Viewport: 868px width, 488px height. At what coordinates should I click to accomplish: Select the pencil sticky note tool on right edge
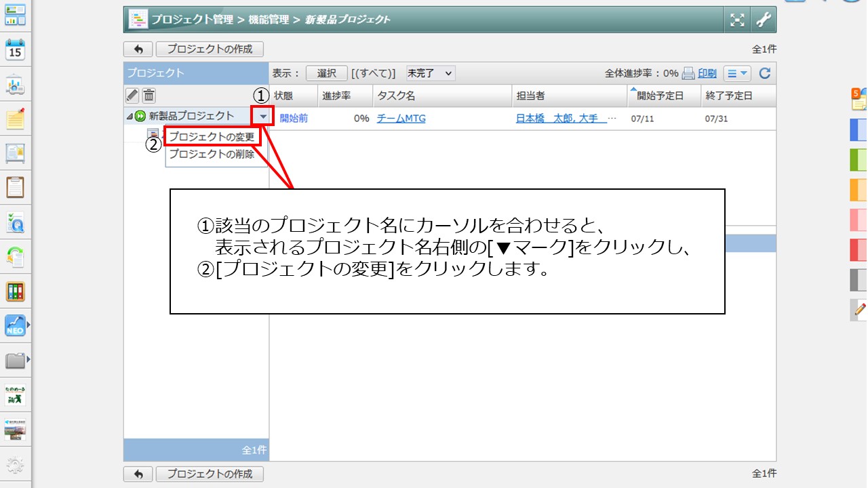pos(859,310)
